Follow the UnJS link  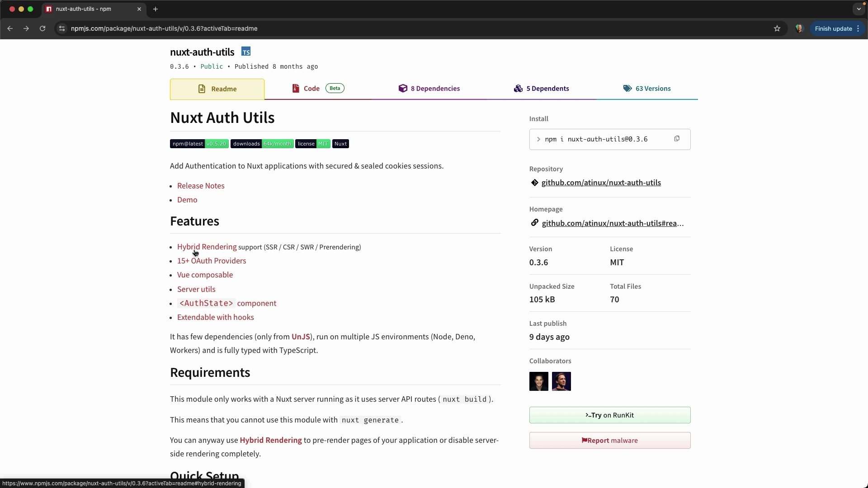[301, 337]
